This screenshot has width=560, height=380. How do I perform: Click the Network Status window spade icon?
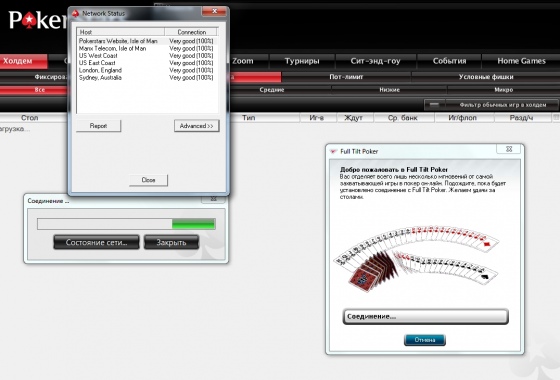pyautogui.click(x=75, y=14)
